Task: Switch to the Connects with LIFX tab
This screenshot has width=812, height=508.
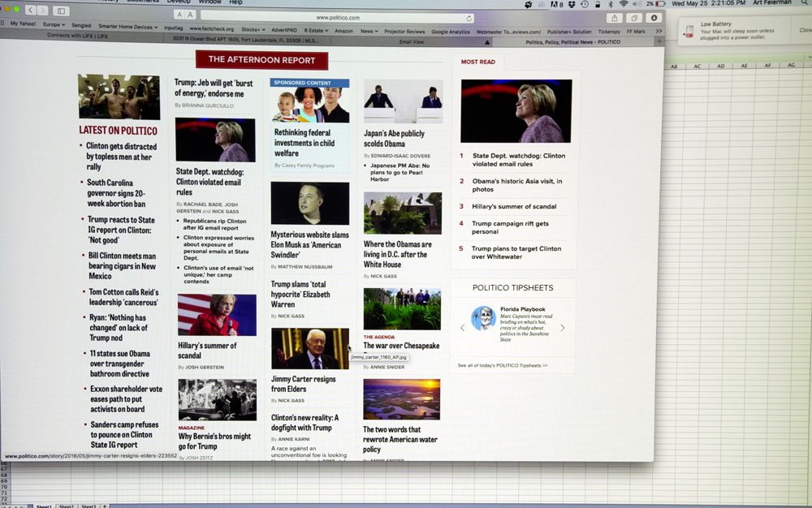Action: coord(78,36)
